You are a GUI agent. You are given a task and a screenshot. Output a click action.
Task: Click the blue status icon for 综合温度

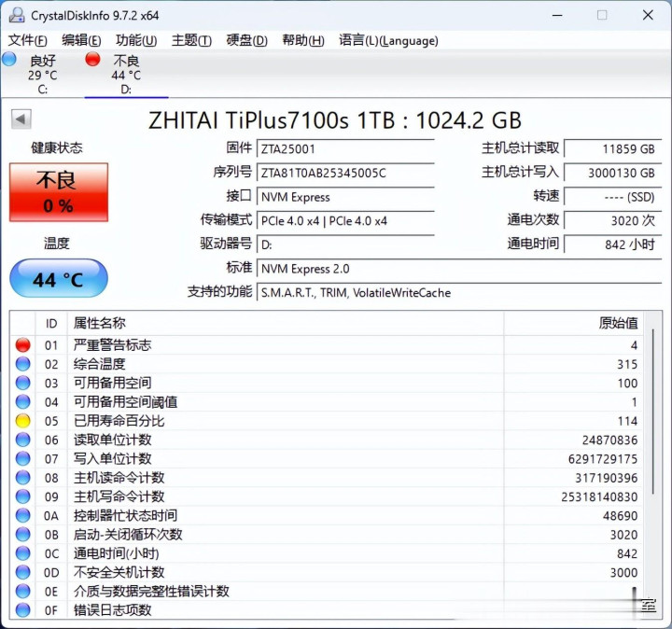pos(22,364)
